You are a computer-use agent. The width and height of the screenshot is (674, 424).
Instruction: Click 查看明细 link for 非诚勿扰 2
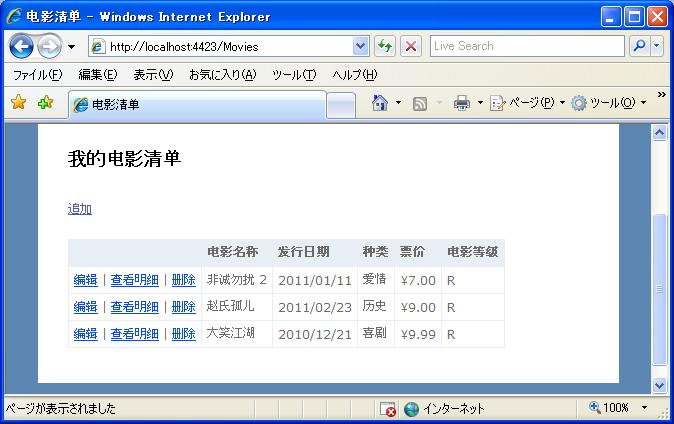click(135, 280)
